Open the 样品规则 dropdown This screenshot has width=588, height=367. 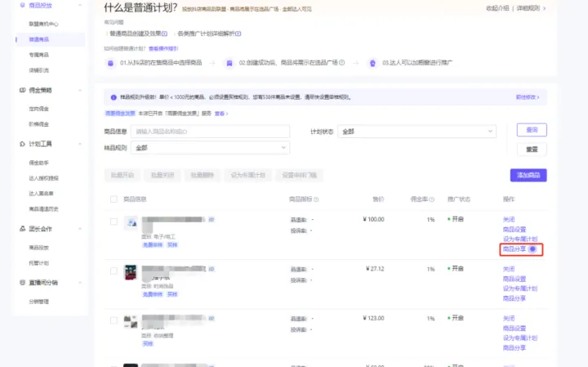210,148
